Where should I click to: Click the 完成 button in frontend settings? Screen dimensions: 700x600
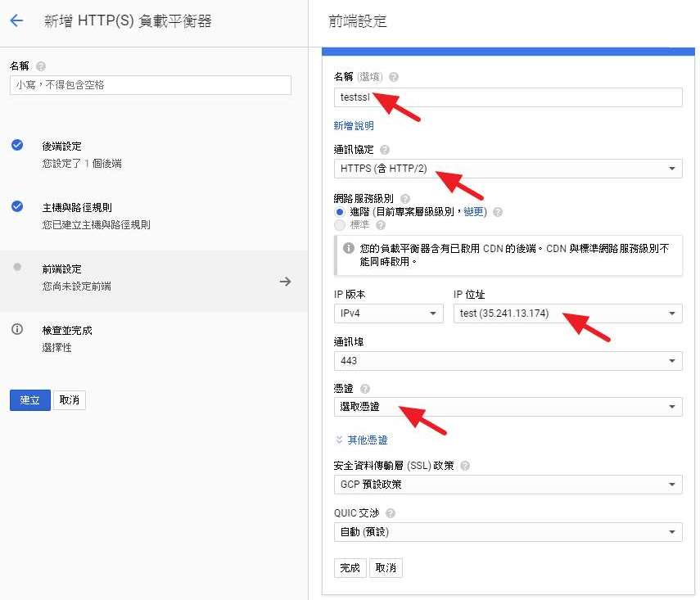pos(350,568)
